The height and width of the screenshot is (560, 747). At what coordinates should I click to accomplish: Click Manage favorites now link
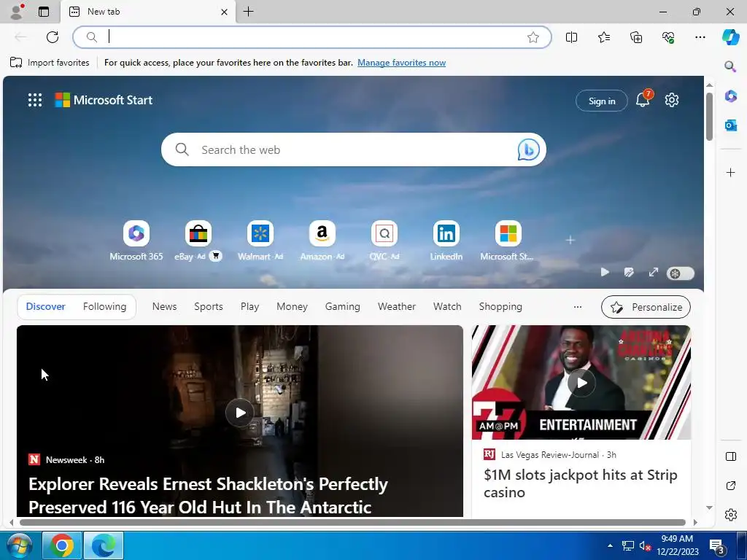point(402,63)
